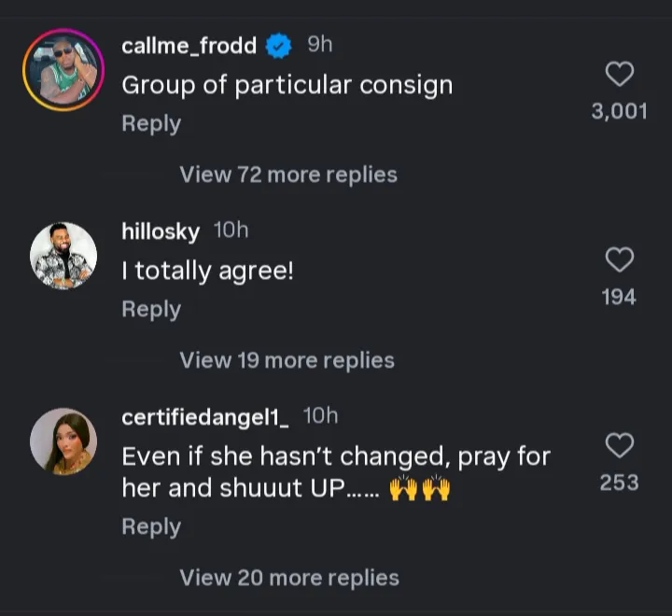Open callme_frodd's profile picture

pyautogui.click(x=63, y=70)
